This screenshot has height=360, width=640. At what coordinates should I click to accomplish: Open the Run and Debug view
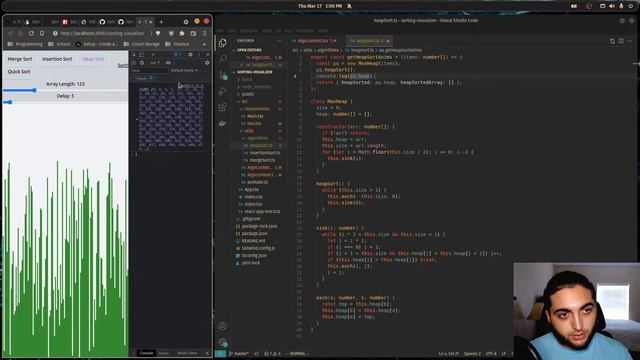point(222,91)
